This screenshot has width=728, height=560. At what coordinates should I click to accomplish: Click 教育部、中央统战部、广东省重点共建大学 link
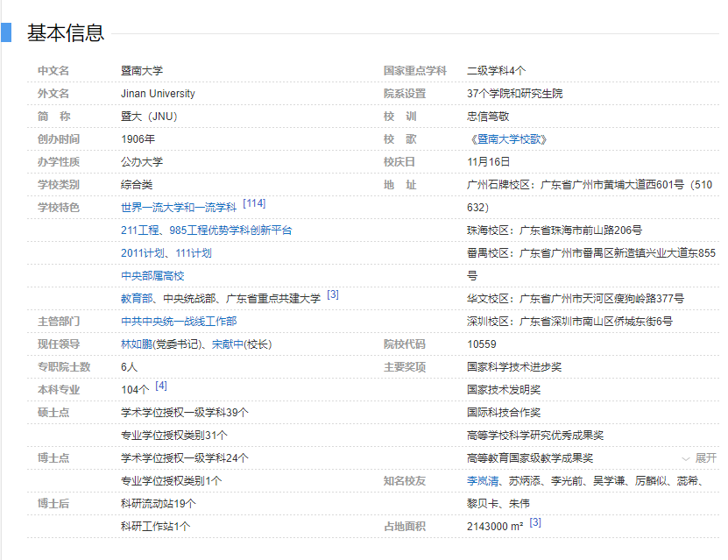[x=221, y=299]
